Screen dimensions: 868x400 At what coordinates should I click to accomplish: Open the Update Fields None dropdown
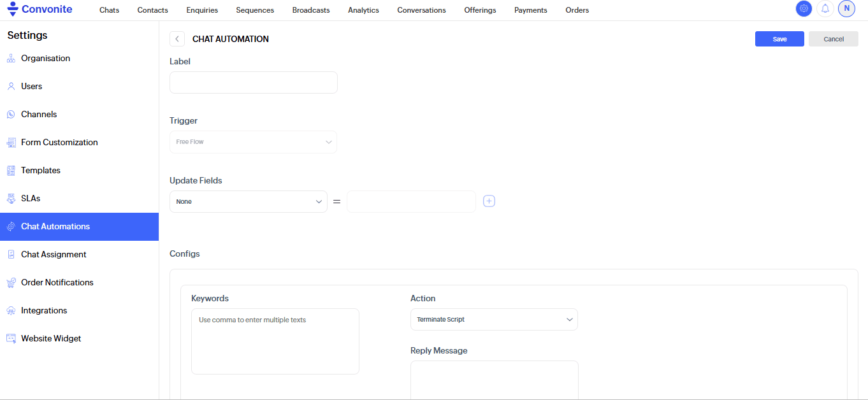point(249,201)
